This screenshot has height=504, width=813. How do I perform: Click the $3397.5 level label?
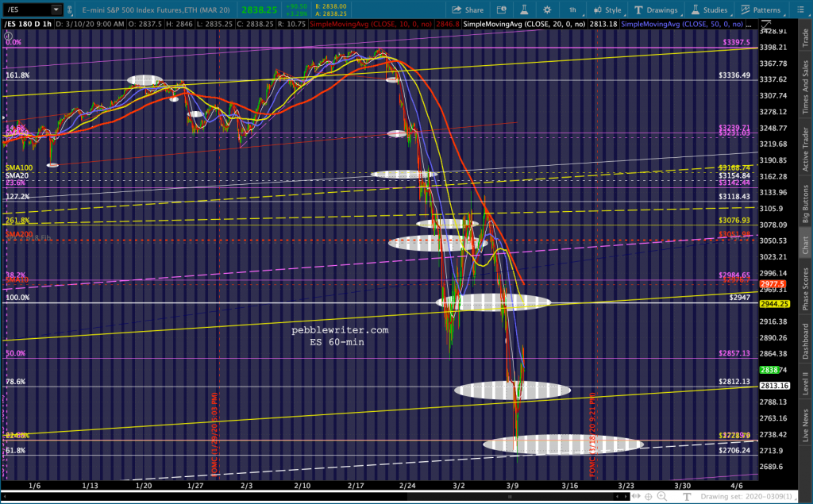(736, 42)
